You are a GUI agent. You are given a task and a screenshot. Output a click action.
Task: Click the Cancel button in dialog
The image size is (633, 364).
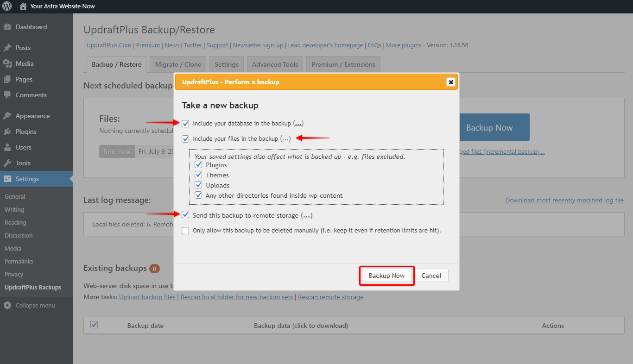click(x=431, y=276)
